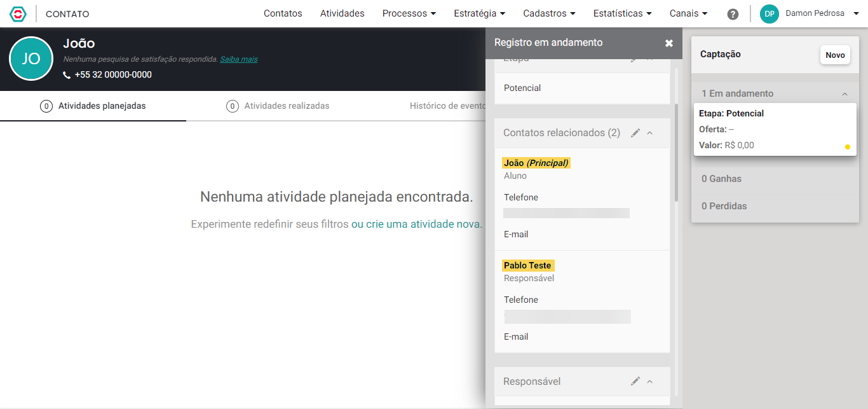Click 'ou crie uma atividade nova' link
Image resolution: width=868 pixels, height=409 pixels.
417,224
